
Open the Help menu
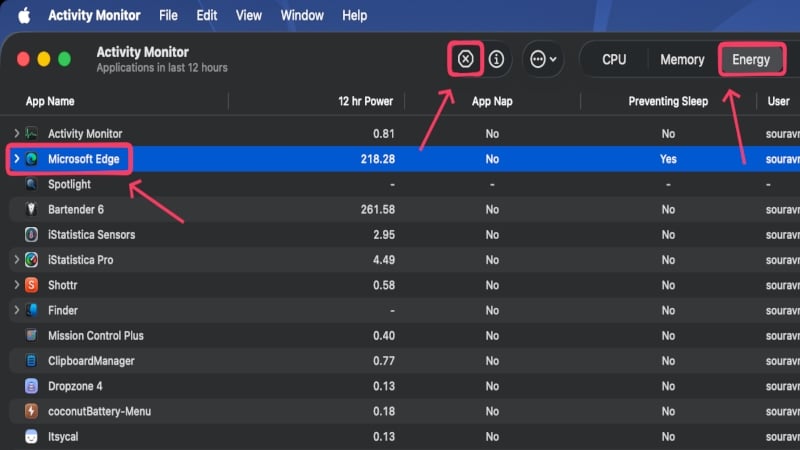click(355, 15)
